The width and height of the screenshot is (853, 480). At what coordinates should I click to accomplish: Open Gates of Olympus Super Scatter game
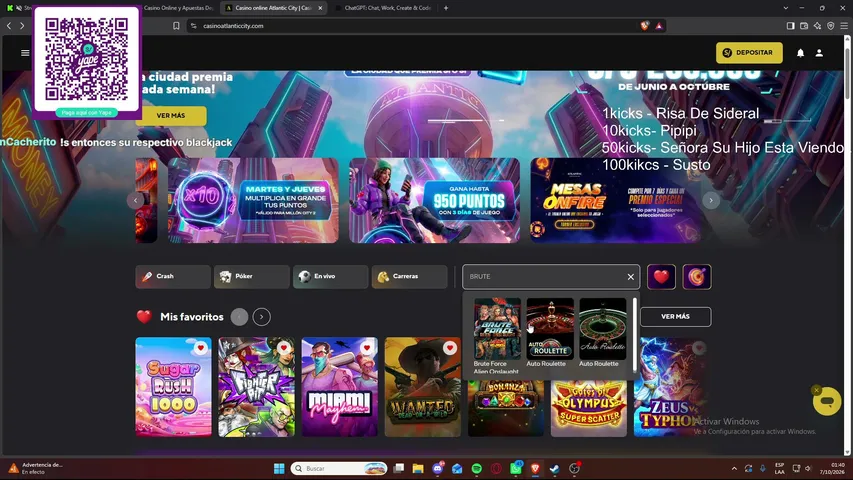tap(589, 408)
